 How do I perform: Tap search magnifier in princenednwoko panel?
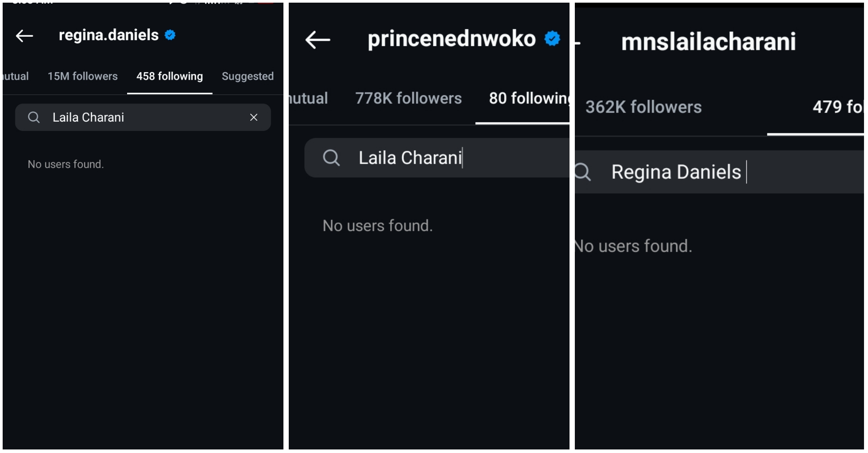coord(331,157)
